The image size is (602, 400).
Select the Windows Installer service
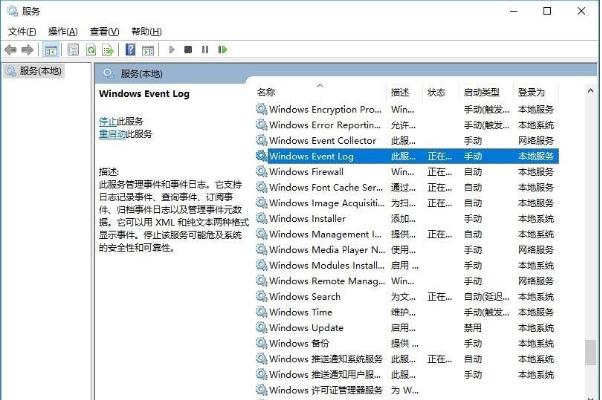(x=407, y=219)
